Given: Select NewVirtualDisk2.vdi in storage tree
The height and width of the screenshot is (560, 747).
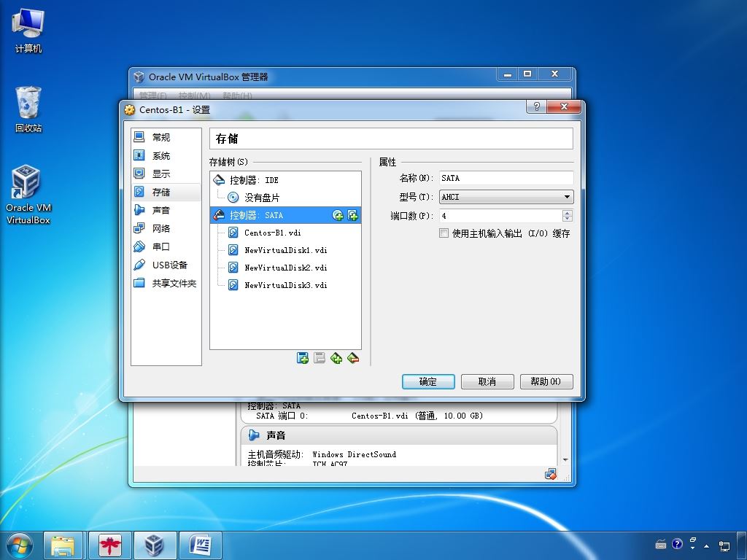Looking at the screenshot, I should (285, 268).
